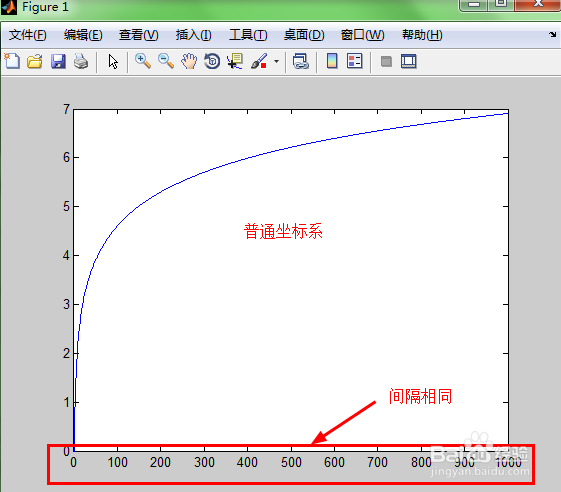Viewport: 561px width, 492px height.
Task: Open the 窗口(W) menu
Action: pyautogui.click(x=362, y=35)
